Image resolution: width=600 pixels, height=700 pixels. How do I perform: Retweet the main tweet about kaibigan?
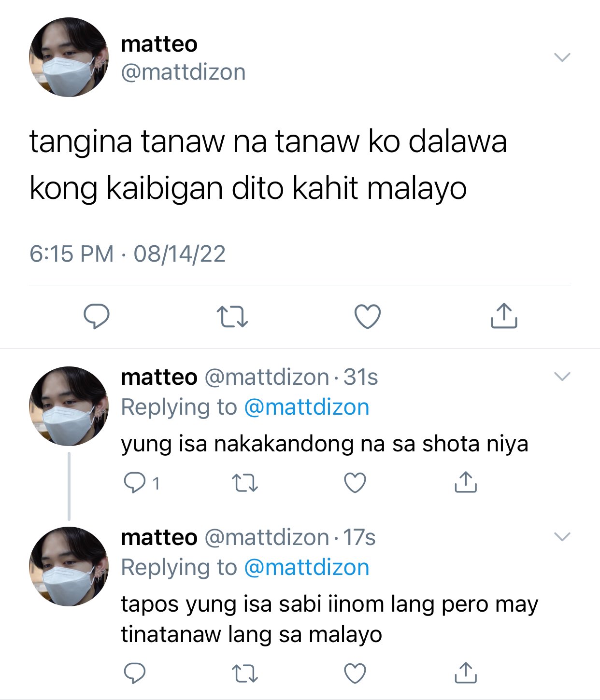(x=232, y=317)
